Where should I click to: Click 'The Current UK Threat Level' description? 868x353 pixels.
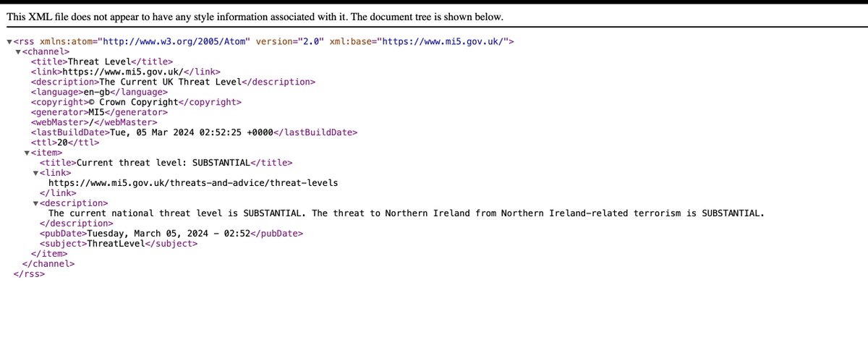click(x=170, y=82)
